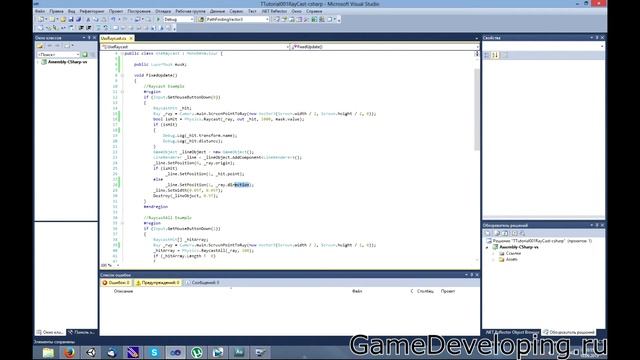The width and height of the screenshot is (640, 360).
Task: Click new folder icon in class view toolbar
Action: [x=40, y=46]
